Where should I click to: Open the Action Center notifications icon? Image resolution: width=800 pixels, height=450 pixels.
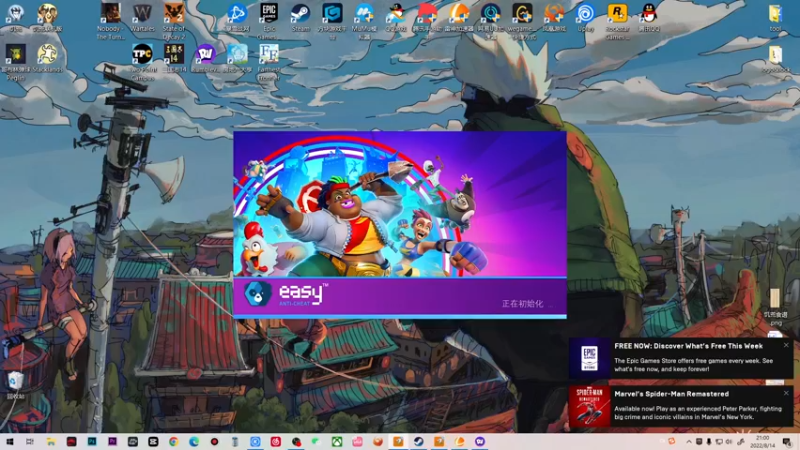click(x=787, y=442)
